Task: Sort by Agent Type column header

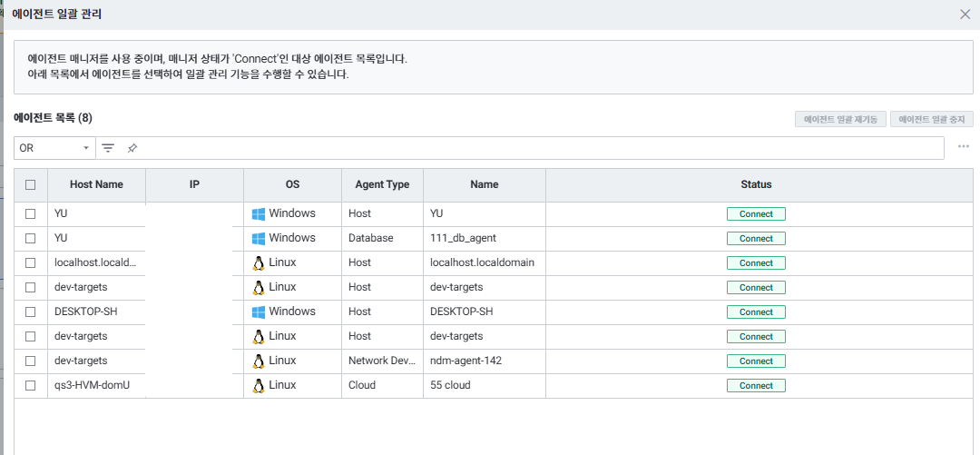Action: tap(382, 184)
